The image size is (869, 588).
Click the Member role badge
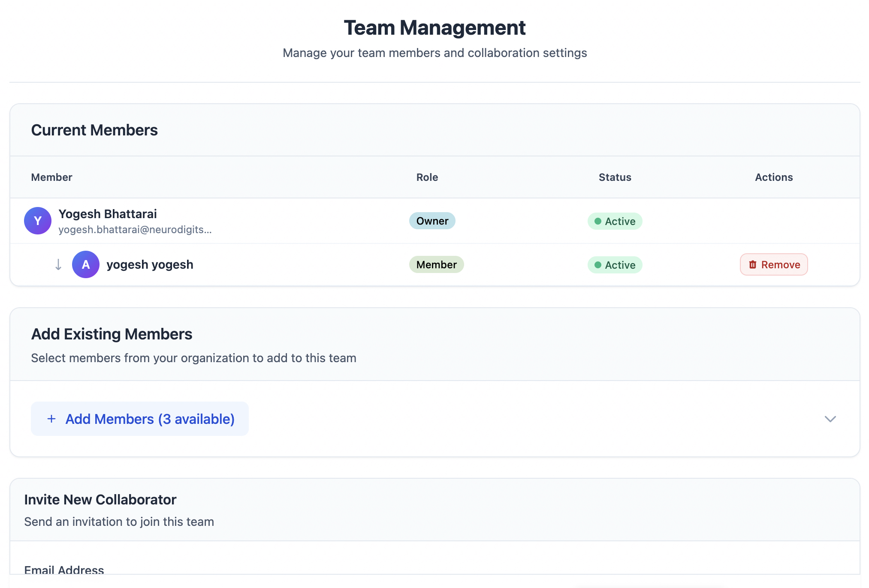click(x=436, y=264)
